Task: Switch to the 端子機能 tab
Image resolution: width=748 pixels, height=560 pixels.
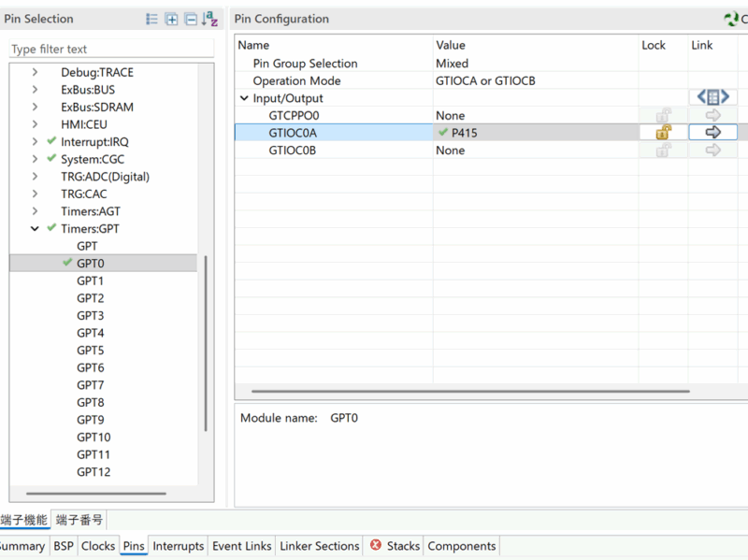Action: [24, 520]
